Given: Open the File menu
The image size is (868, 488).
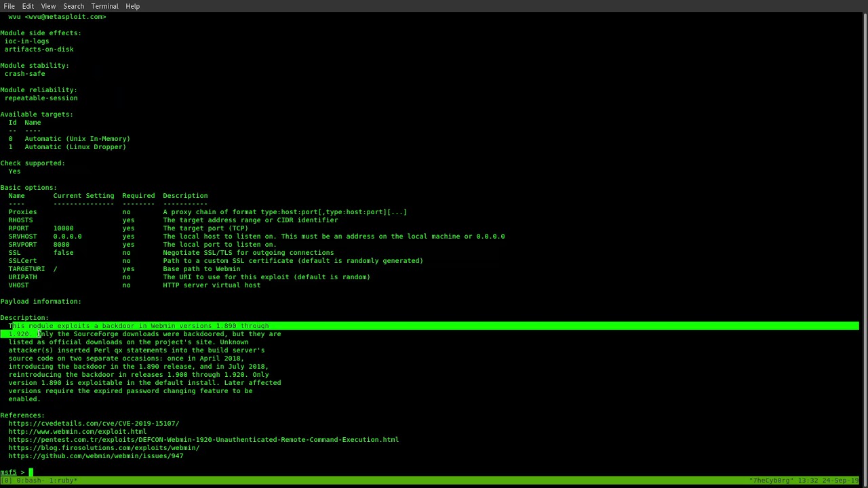Looking at the screenshot, I should tap(9, 6).
